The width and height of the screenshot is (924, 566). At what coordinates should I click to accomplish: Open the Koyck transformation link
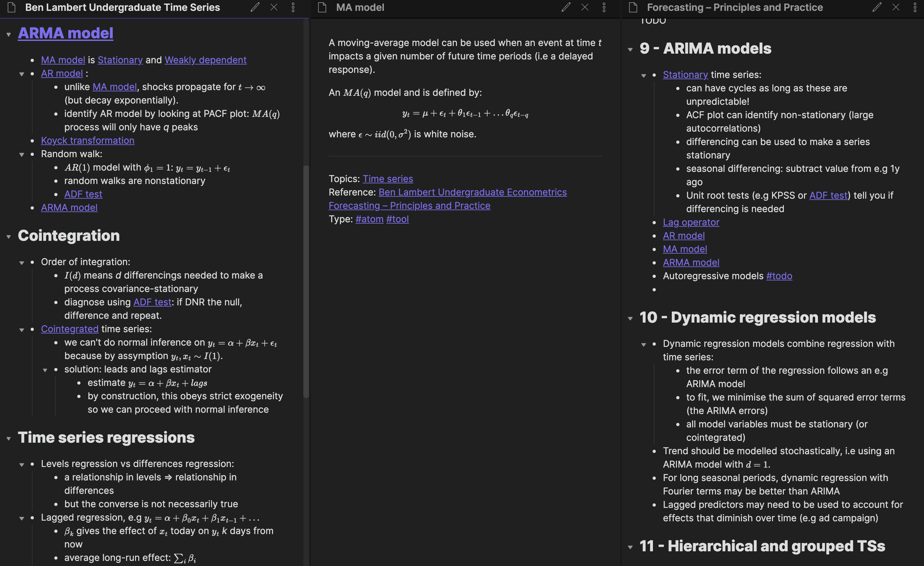[x=88, y=140]
